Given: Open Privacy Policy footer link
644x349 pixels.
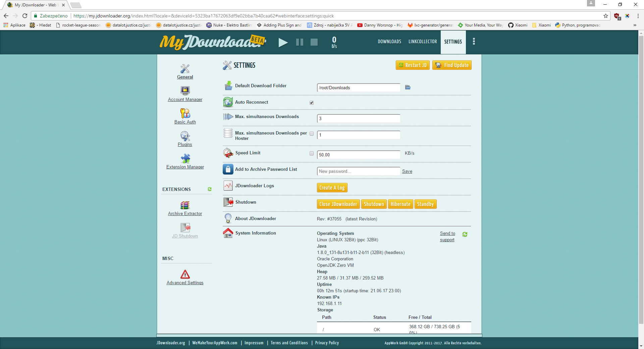Looking at the screenshot, I should pos(327,343).
